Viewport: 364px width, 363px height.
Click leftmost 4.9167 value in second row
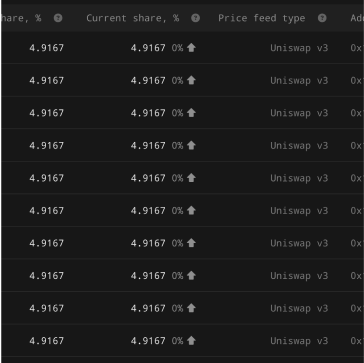(x=46, y=80)
